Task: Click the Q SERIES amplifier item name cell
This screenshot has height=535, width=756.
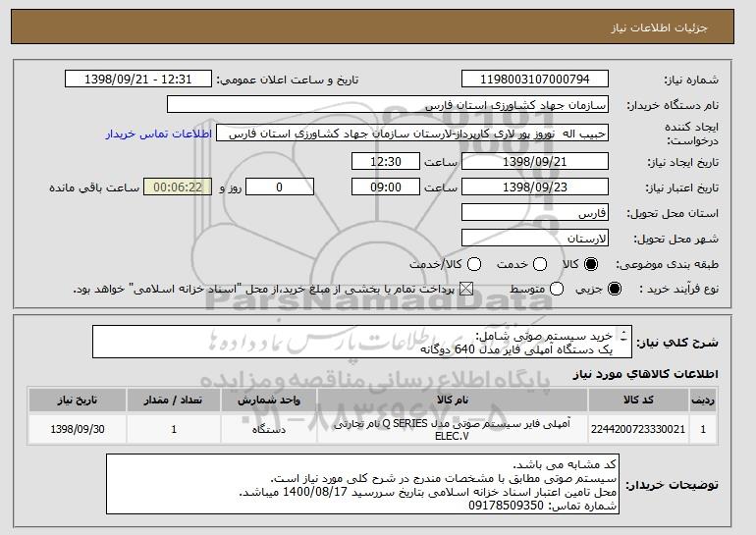Action: coord(453,429)
